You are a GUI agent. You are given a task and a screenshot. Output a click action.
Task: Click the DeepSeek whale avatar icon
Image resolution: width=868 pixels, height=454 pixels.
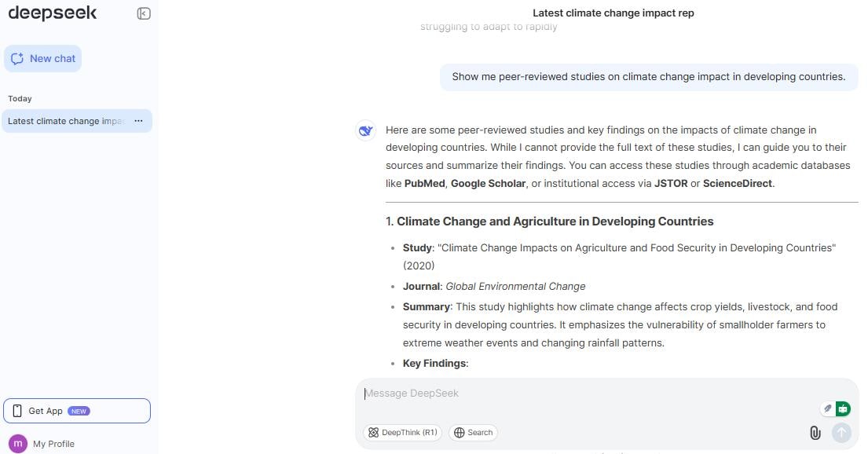tap(365, 130)
